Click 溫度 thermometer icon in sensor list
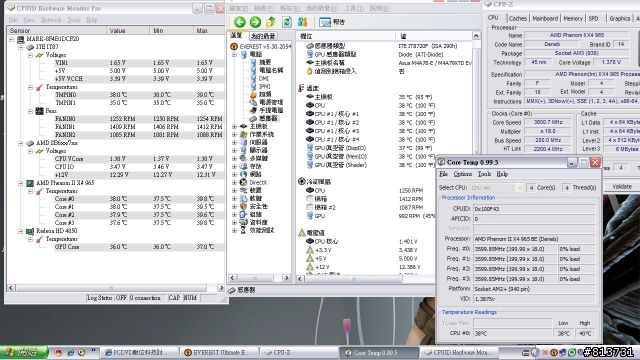This screenshot has height=360, width=640. 301,88
